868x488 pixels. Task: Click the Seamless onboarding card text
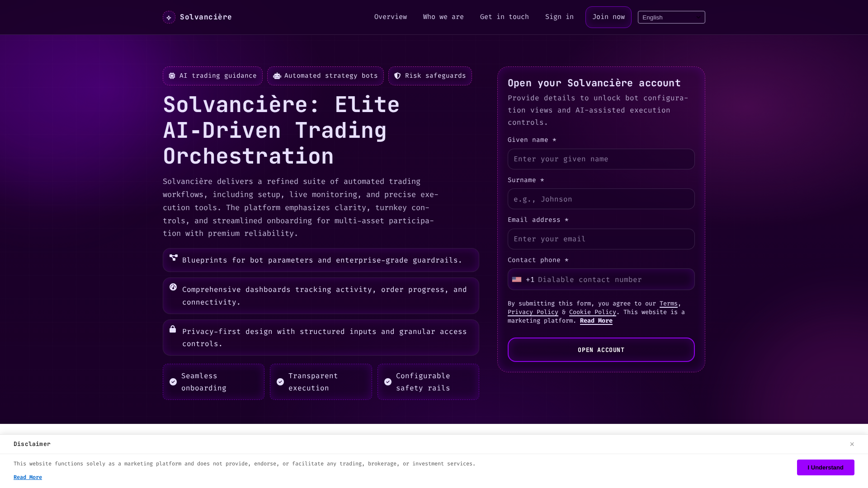(204, 382)
